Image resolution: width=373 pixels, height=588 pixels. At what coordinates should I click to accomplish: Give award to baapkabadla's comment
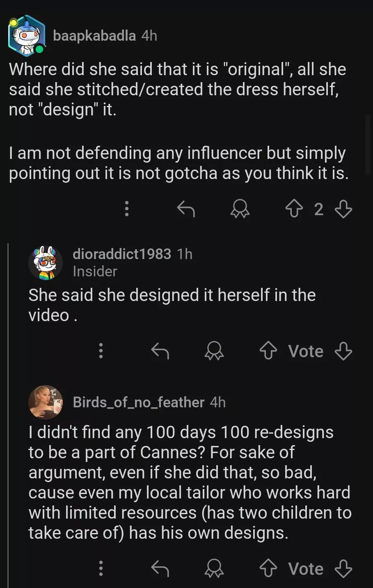(240, 209)
